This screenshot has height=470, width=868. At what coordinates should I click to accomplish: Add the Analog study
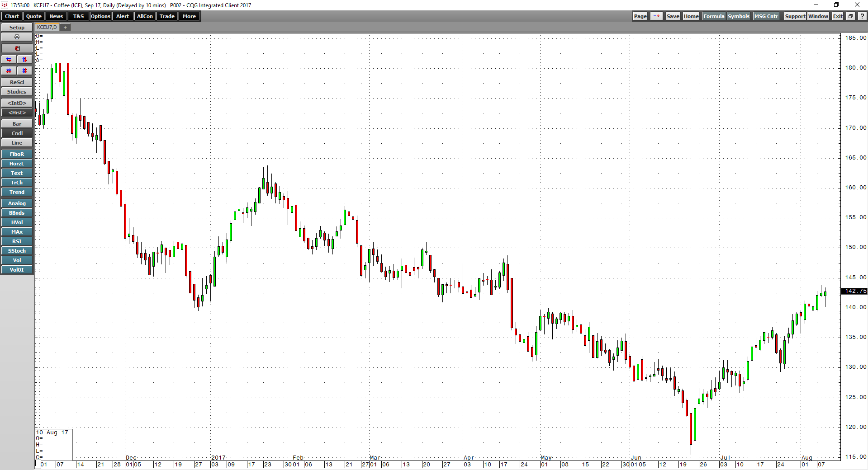pos(17,203)
